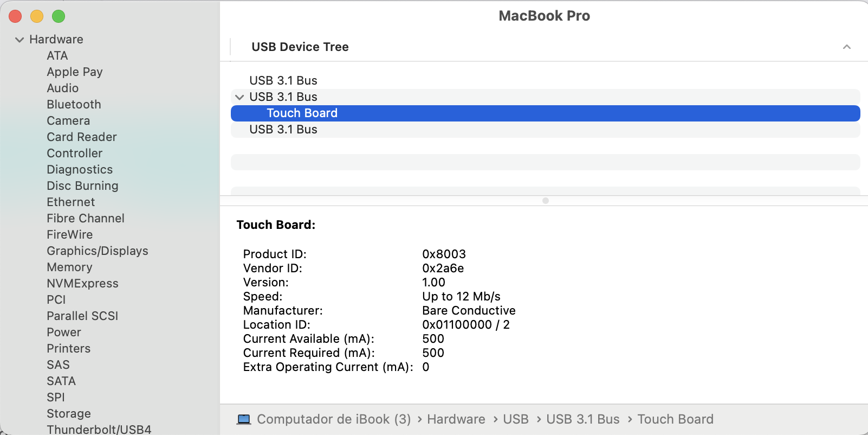Click Computador de iBook (3) in path bar
The image size is (868, 435).
point(334,419)
